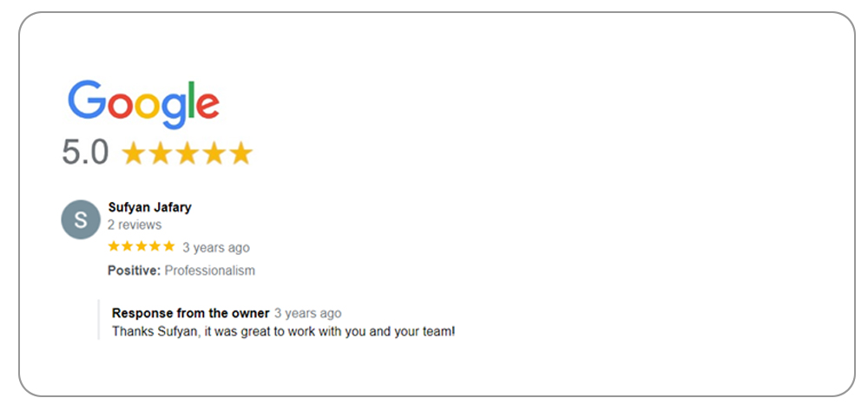Select the fourth large star beside 5.0

coord(214,153)
